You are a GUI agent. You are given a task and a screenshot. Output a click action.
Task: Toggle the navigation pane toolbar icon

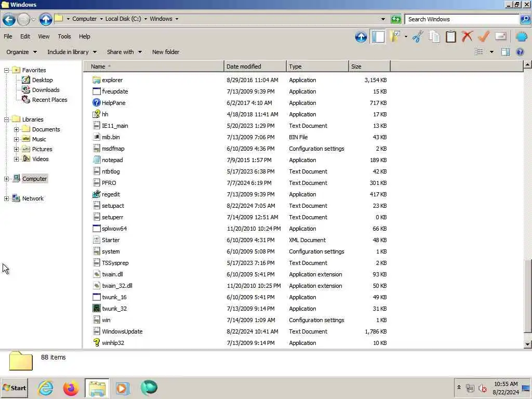[x=378, y=37]
